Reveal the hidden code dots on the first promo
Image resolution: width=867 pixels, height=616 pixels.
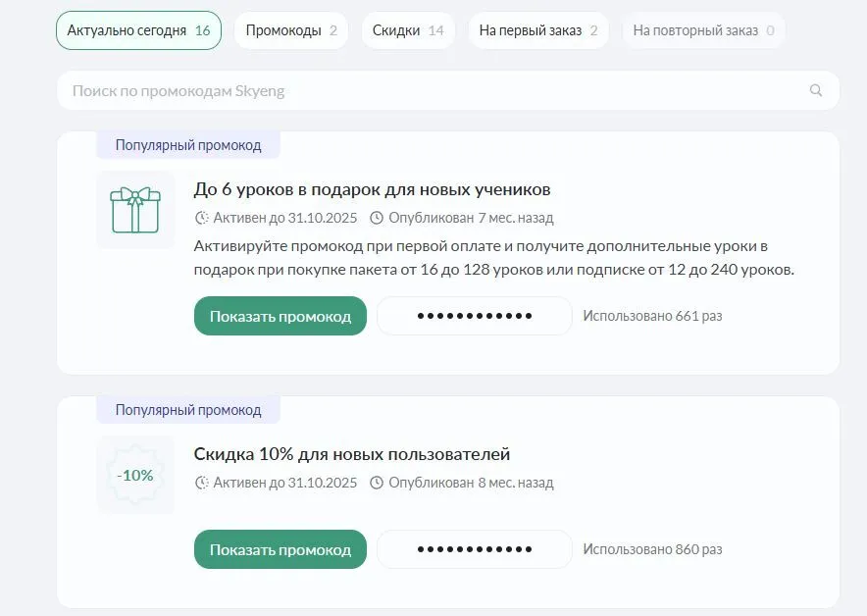[x=474, y=315]
